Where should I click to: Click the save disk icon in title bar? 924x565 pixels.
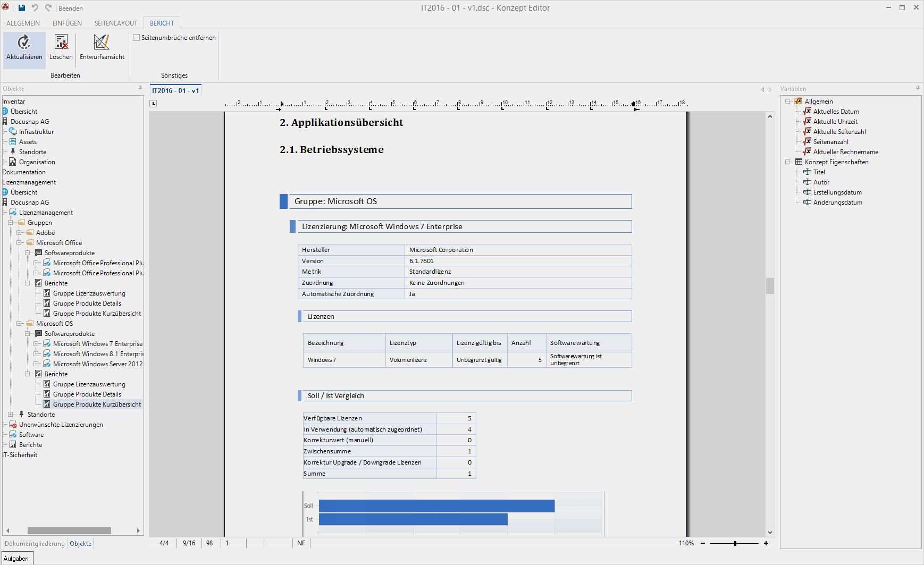pyautogui.click(x=22, y=8)
